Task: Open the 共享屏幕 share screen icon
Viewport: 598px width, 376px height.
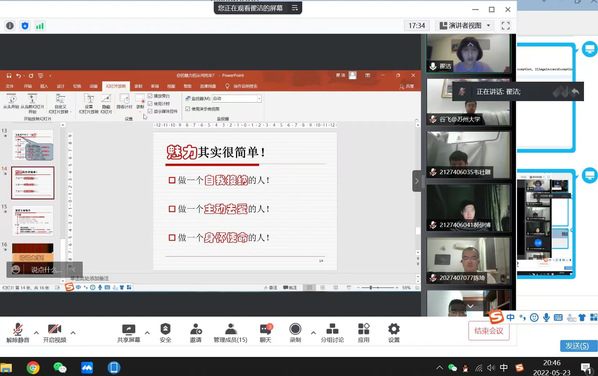Action: [129, 333]
